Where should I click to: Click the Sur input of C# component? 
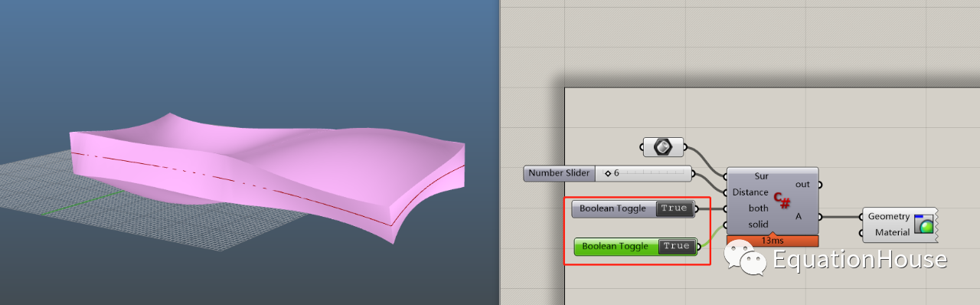point(761,176)
